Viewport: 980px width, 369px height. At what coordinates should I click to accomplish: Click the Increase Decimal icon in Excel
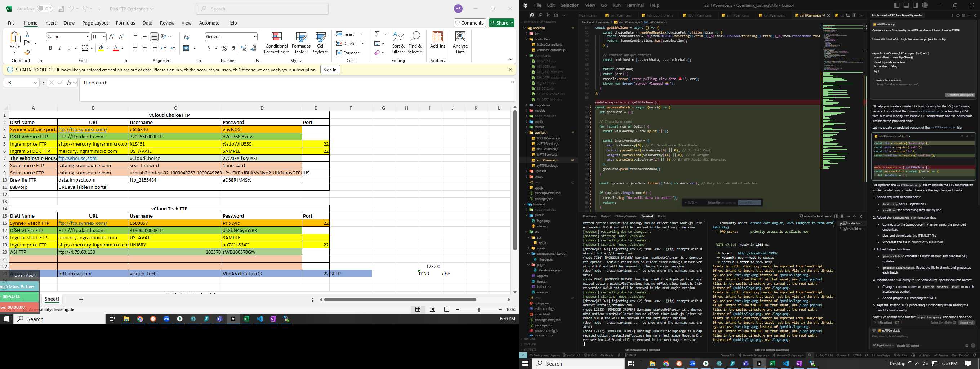tap(244, 48)
